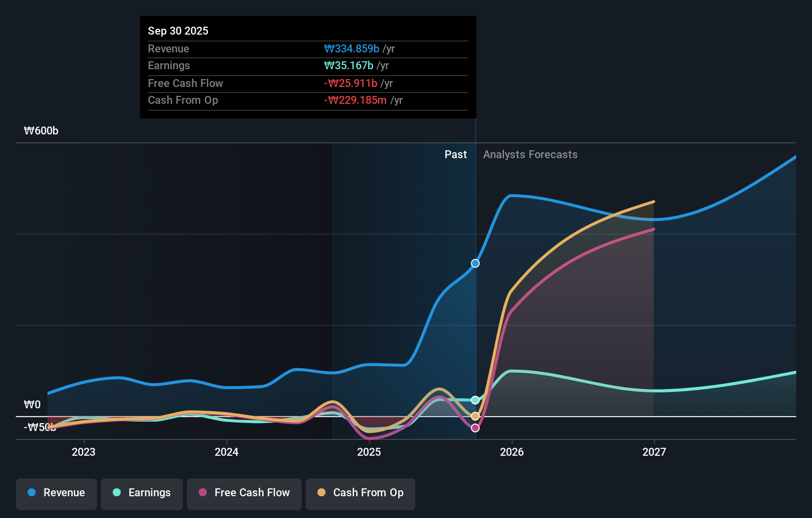Click the orange Cash From Op legend dot
This screenshot has width=812, height=518.
tap(321, 493)
